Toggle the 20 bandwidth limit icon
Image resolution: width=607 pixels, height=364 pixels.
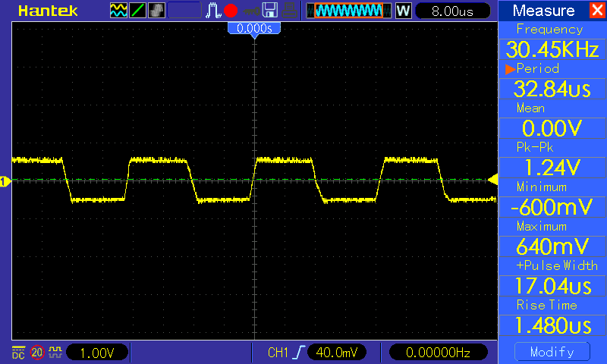[37, 353]
